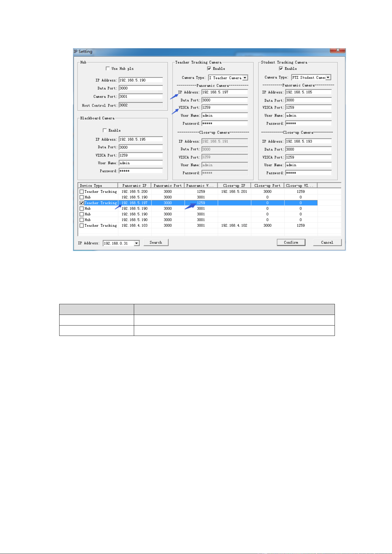Select Panoramic IP cell 192.168.5.200
This screenshot has height=554, width=392.
point(134,191)
